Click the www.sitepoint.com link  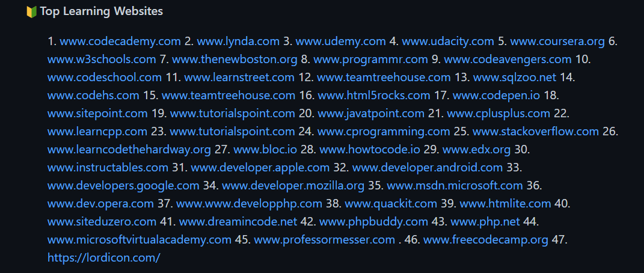point(97,113)
